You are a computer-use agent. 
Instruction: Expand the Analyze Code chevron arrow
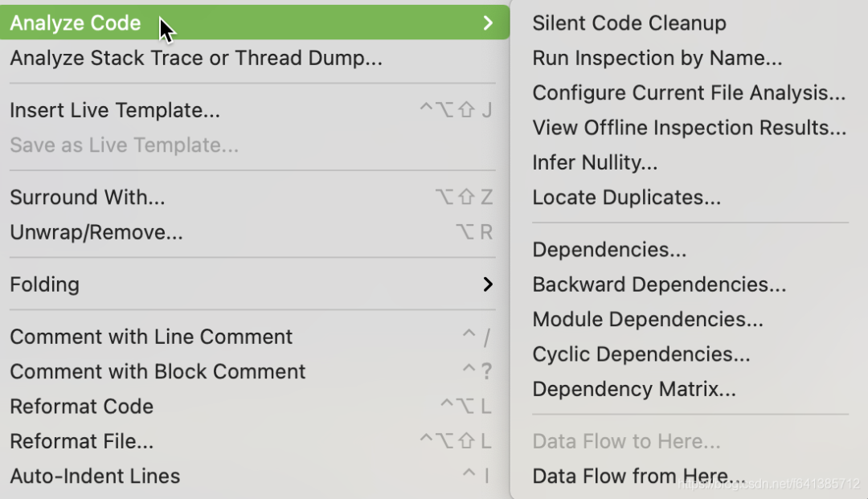pyautogui.click(x=488, y=23)
